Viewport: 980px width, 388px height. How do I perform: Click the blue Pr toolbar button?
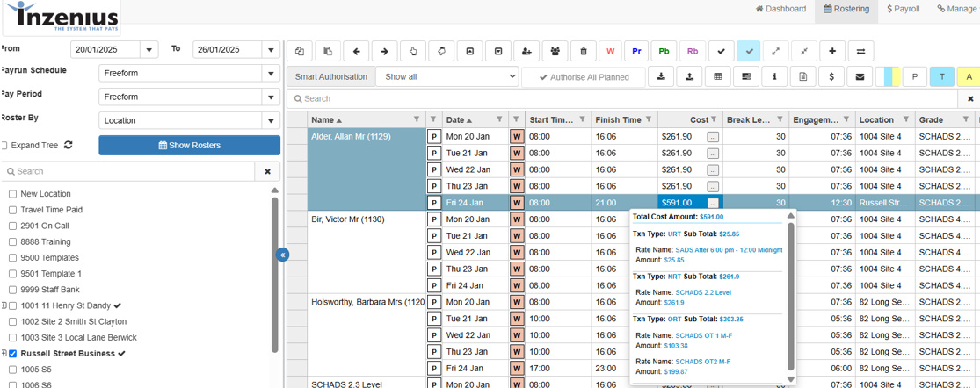pos(636,51)
